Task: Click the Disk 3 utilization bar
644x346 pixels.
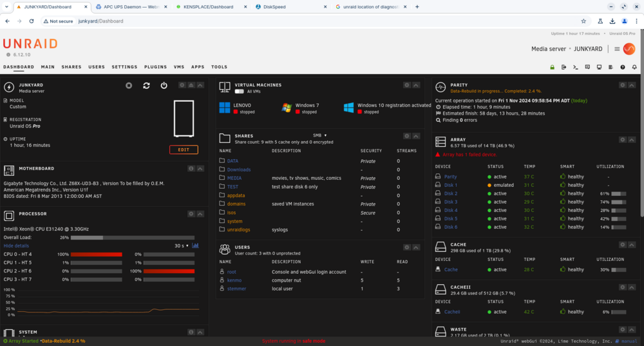Action: point(618,202)
